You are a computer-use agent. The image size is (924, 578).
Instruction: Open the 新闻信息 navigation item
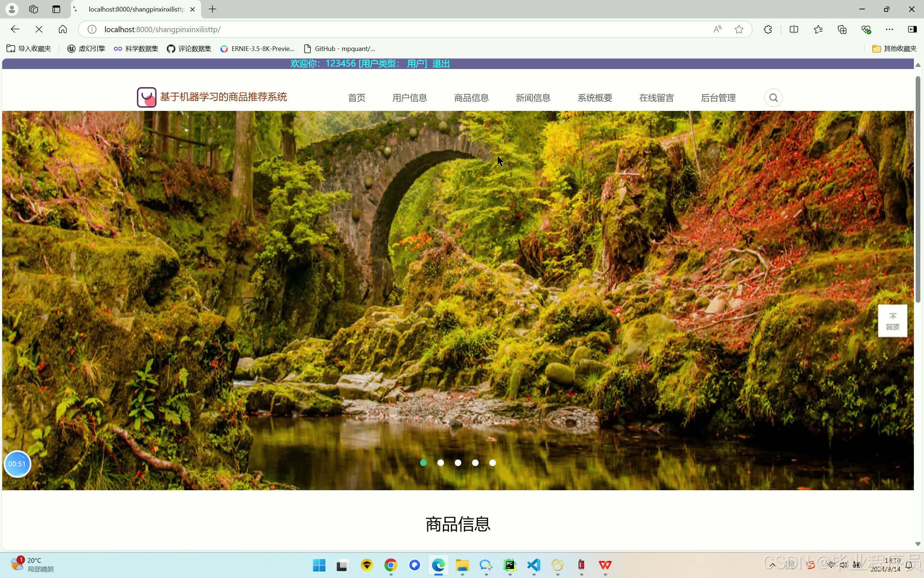(533, 98)
